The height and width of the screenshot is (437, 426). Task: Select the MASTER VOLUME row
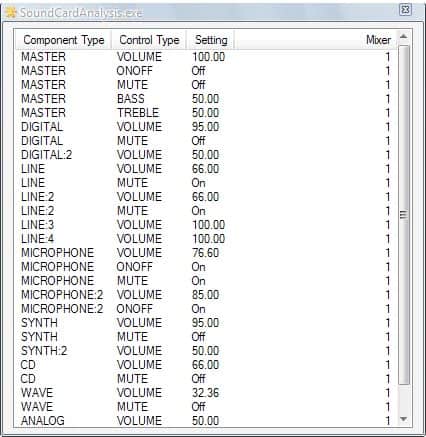coord(206,57)
